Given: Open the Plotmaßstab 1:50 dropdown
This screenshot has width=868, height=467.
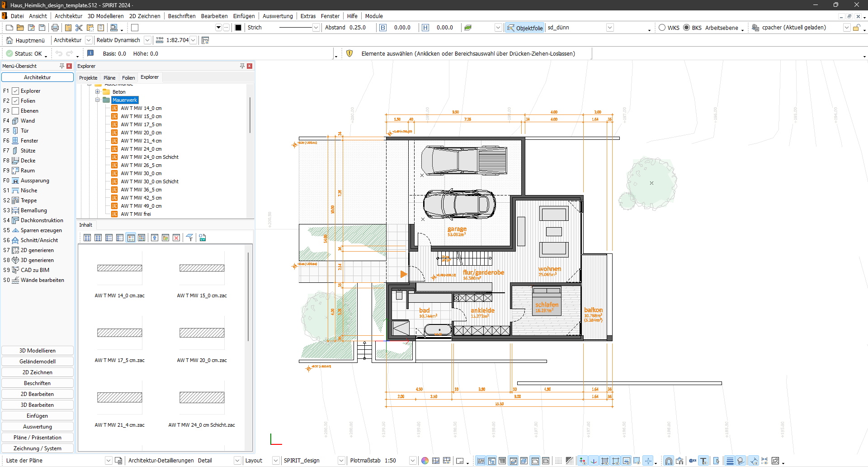Looking at the screenshot, I should pos(412,461).
